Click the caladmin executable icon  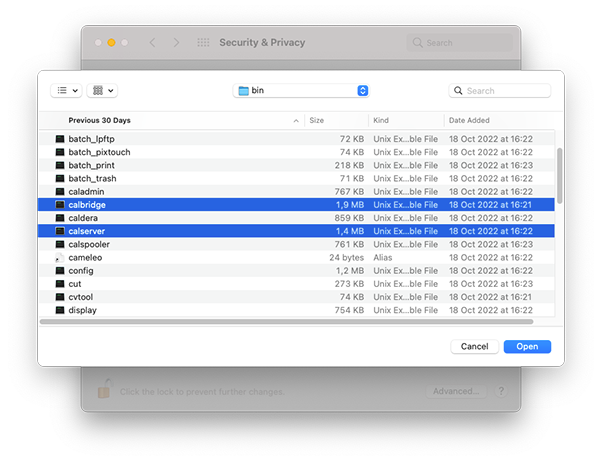tap(60, 191)
